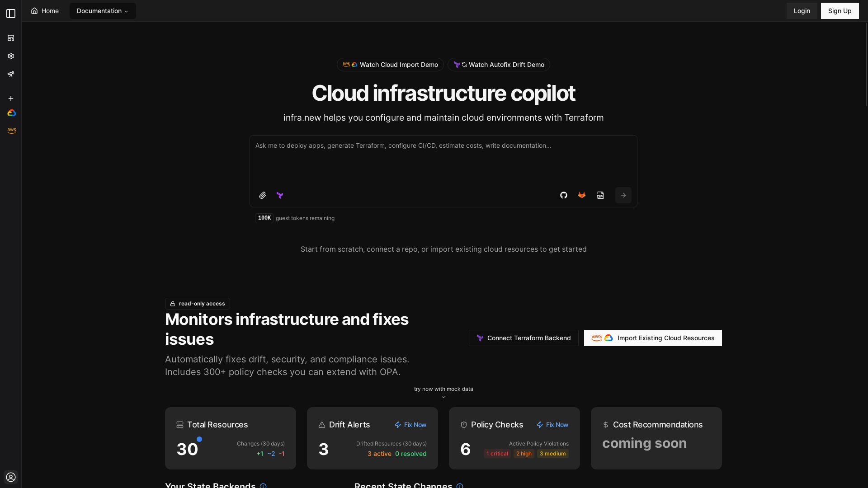Click the page vertical scrollbar
This screenshot has width=868, height=488.
[x=866, y=64]
